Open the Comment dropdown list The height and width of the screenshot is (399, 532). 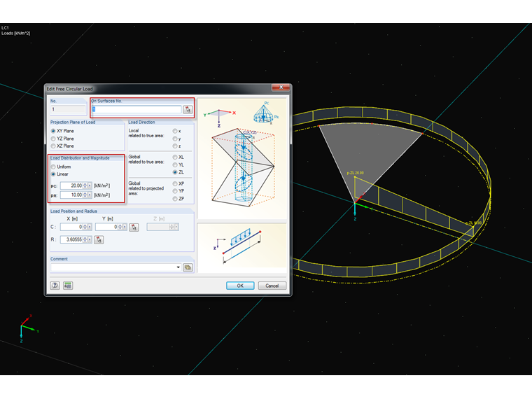[178, 267]
